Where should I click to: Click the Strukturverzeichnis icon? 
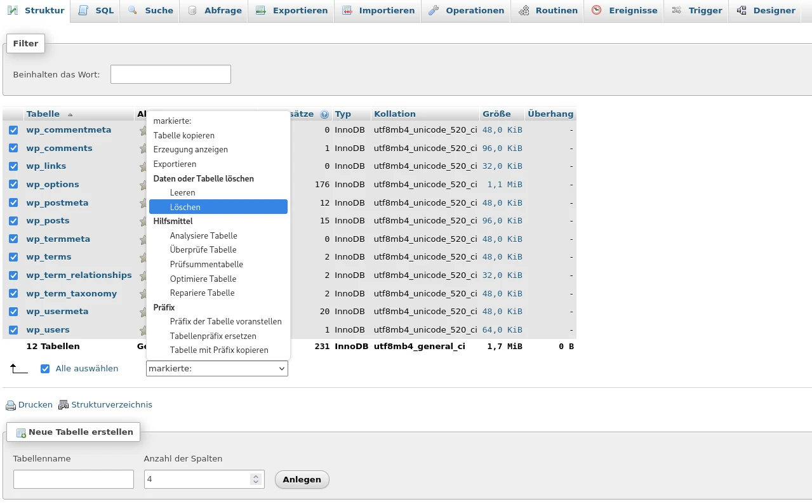click(63, 404)
